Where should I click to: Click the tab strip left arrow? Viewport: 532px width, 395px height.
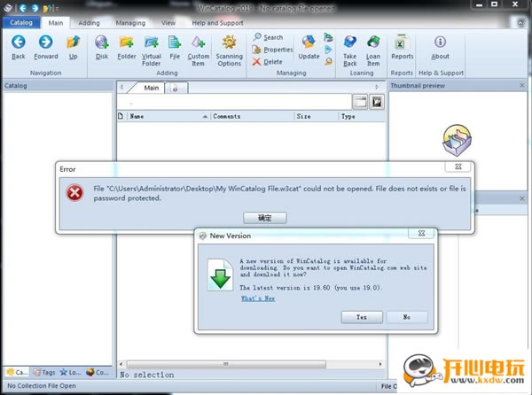[x=121, y=87]
